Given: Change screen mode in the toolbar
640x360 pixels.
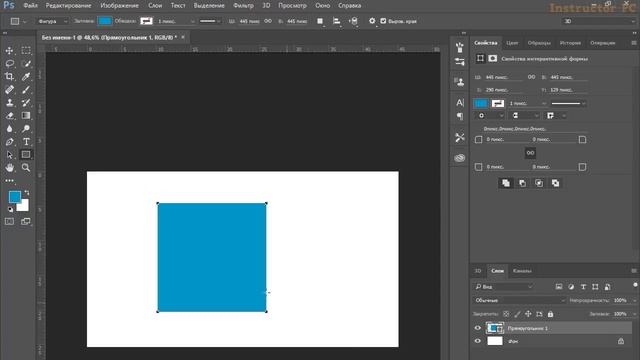Looking at the screenshot, I should [26, 221].
